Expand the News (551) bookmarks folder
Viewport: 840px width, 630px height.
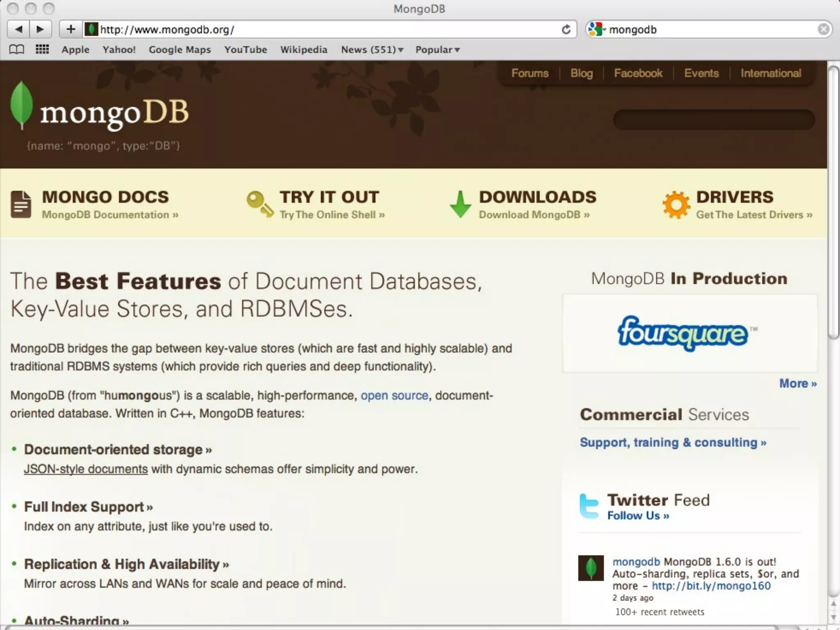point(372,50)
